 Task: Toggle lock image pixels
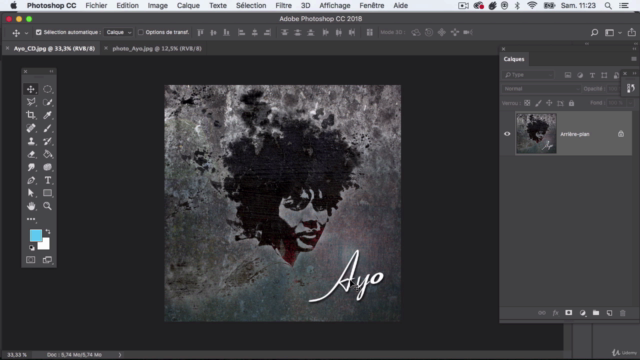pyautogui.click(x=538, y=103)
